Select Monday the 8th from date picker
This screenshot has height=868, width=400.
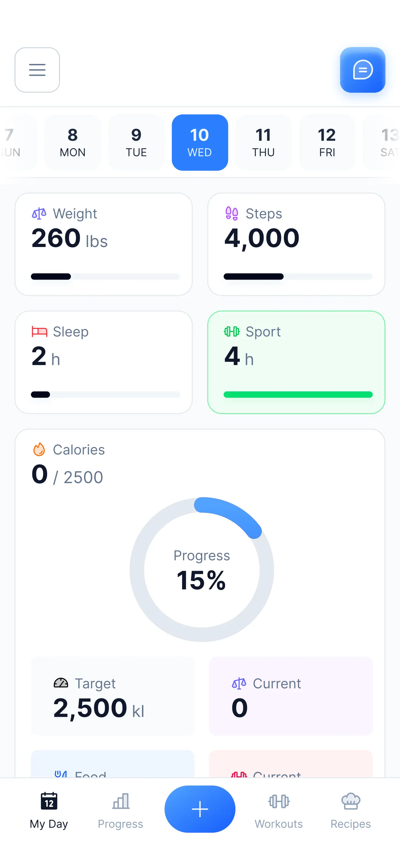click(72, 142)
